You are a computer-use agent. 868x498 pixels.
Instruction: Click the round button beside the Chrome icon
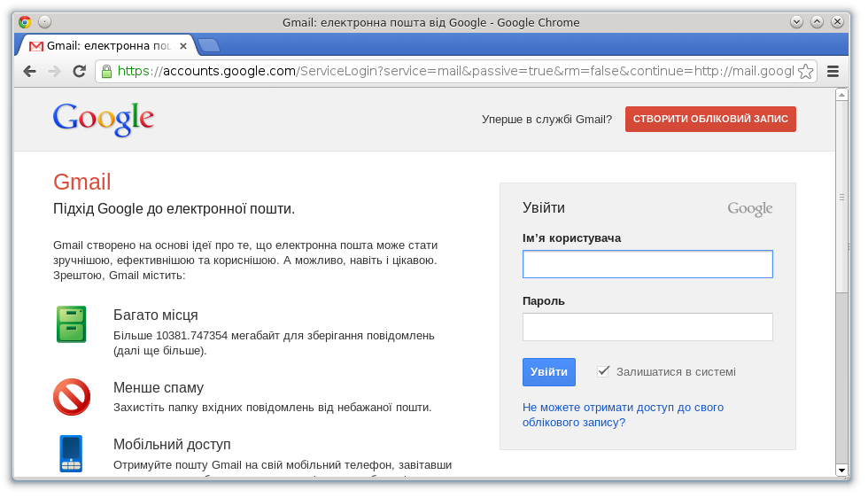pos(45,22)
